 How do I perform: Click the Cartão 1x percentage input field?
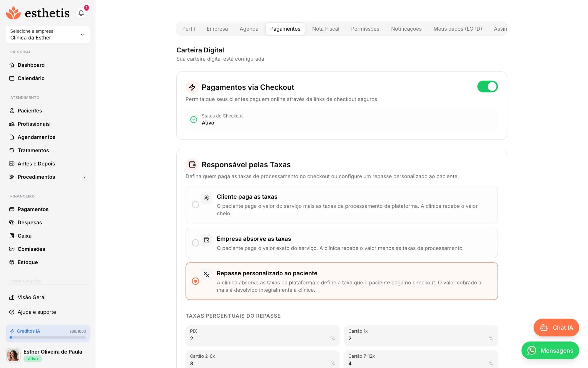pyautogui.click(x=421, y=336)
